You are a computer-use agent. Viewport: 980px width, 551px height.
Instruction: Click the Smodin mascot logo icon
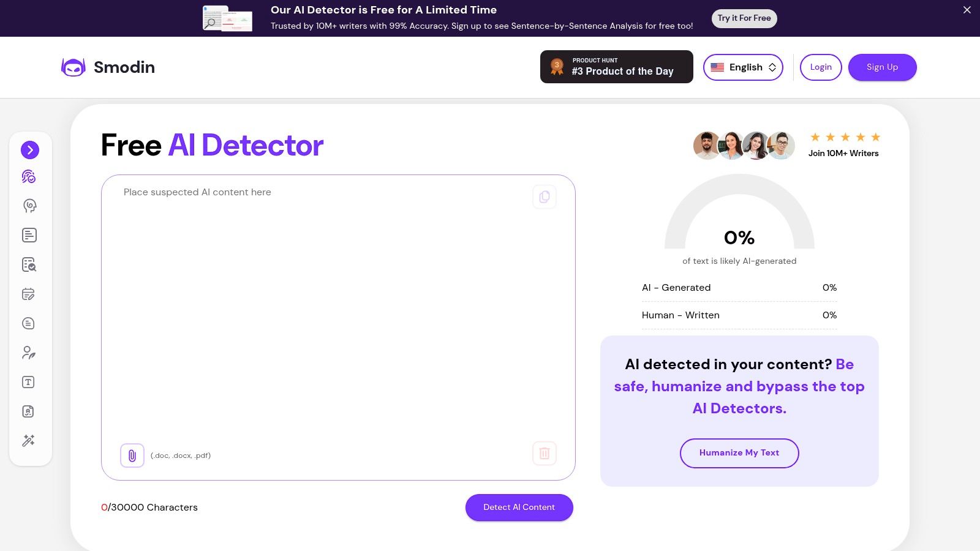pos(73,67)
